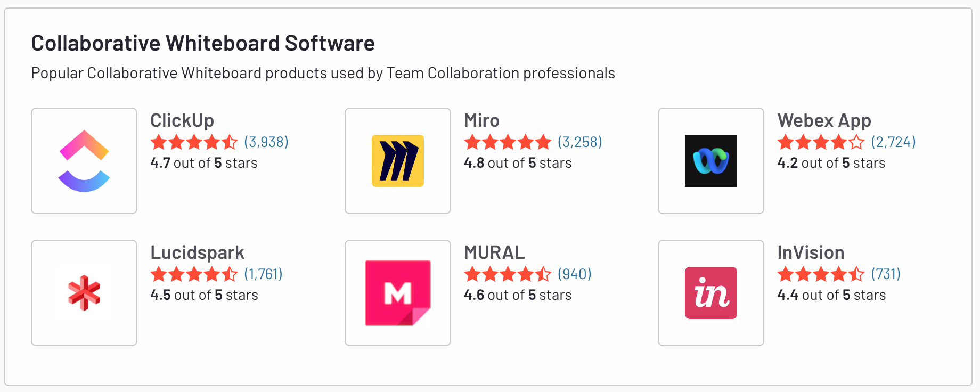Click the ClickUp logo icon

pos(84,161)
